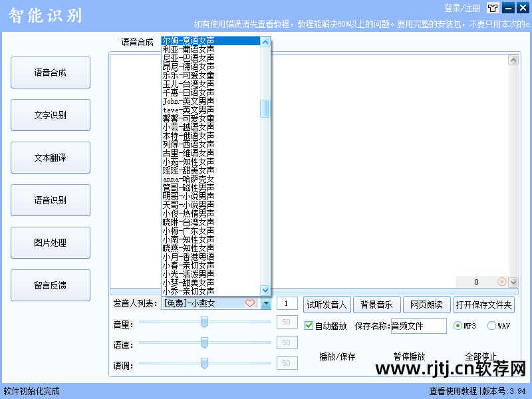Select 乐乐-可爱女童 voice
This screenshot has width=532, height=399.
[211, 76]
